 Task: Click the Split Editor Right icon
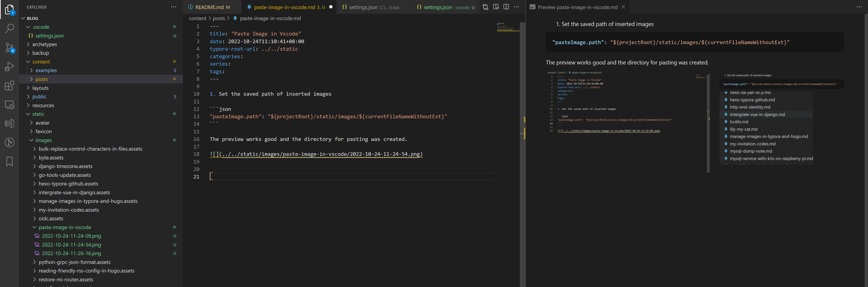pyautogui.click(x=506, y=7)
